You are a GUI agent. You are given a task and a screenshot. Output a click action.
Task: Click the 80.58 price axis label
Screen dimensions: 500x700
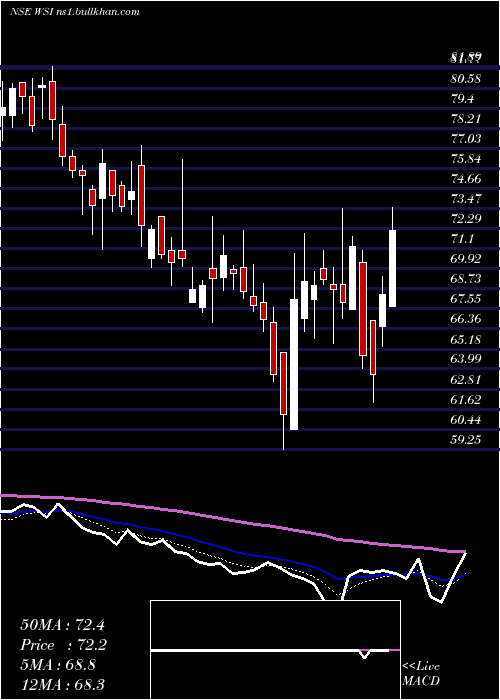[466, 79]
